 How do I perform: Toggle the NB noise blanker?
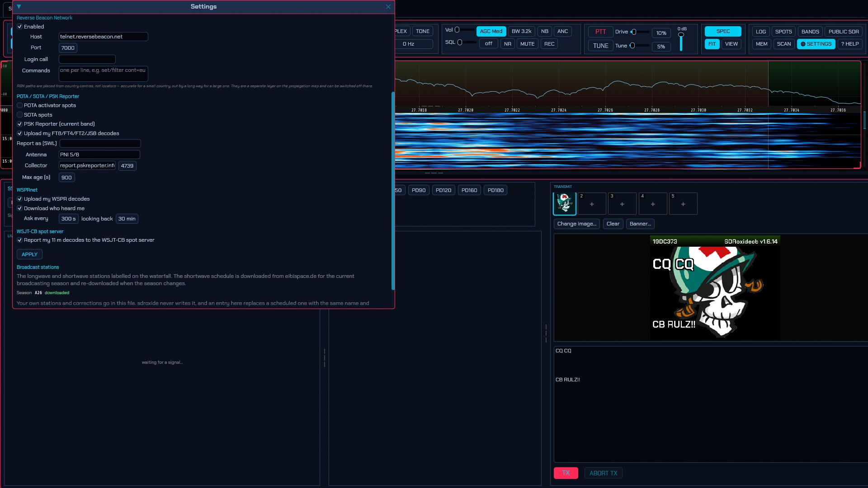(544, 31)
